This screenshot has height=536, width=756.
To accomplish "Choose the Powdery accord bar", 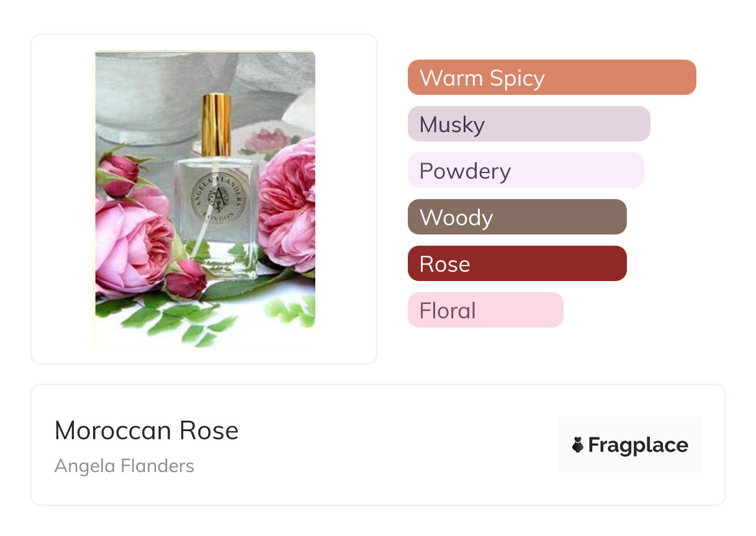I will (525, 171).
